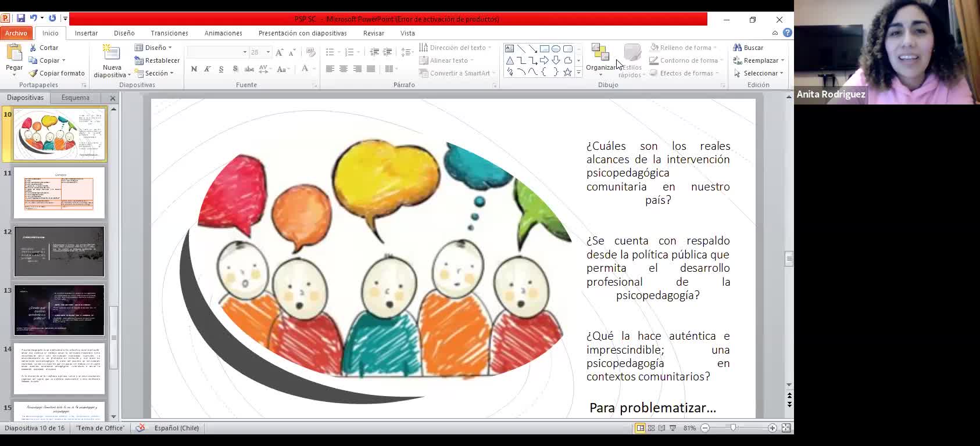
Task: Decrease font size with small A icon
Action: pyautogui.click(x=293, y=52)
